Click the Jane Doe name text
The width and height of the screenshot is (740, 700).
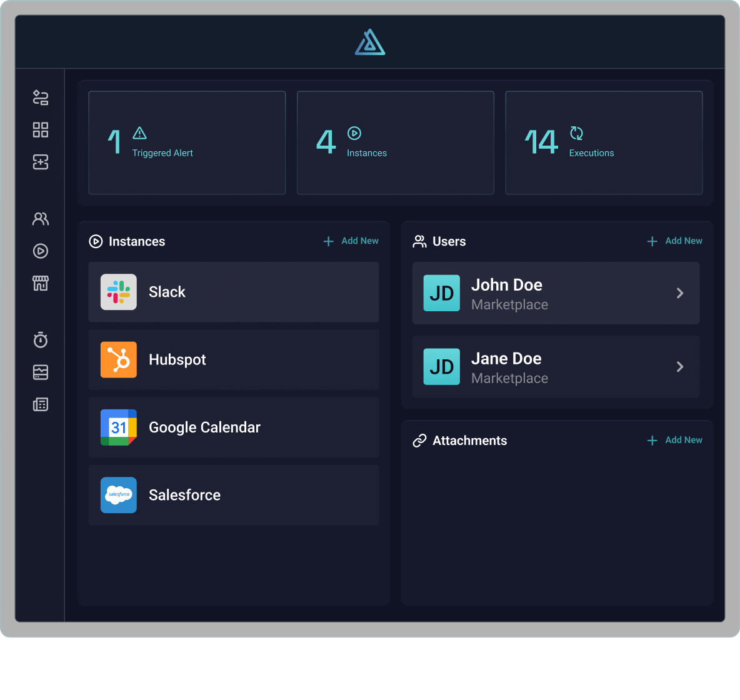pos(506,359)
